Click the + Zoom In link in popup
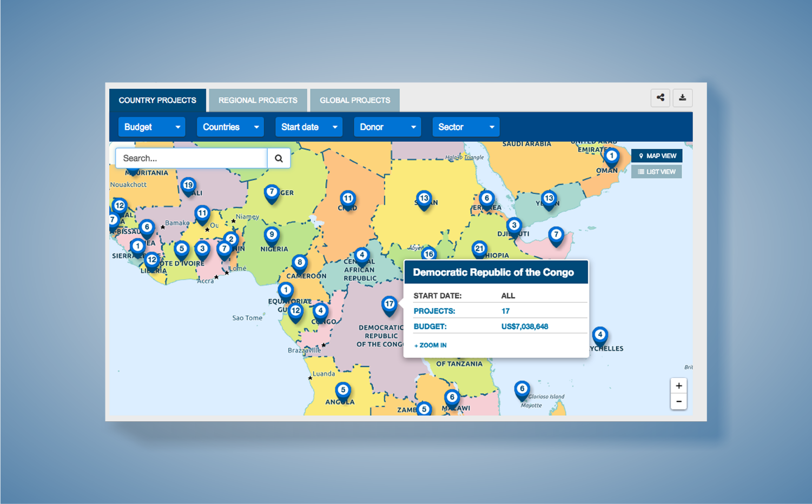812x504 pixels. click(x=431, y=345)
